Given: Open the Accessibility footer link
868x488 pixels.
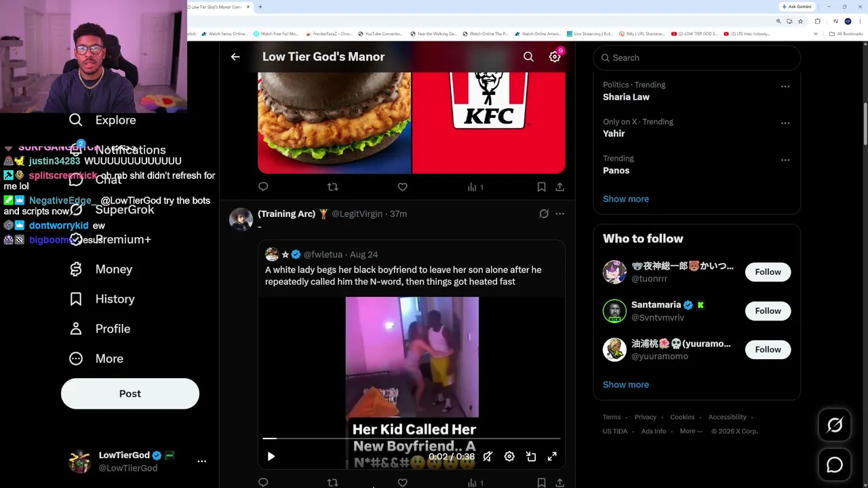Looking at the screenshot, I should click(x=728, y=418).
